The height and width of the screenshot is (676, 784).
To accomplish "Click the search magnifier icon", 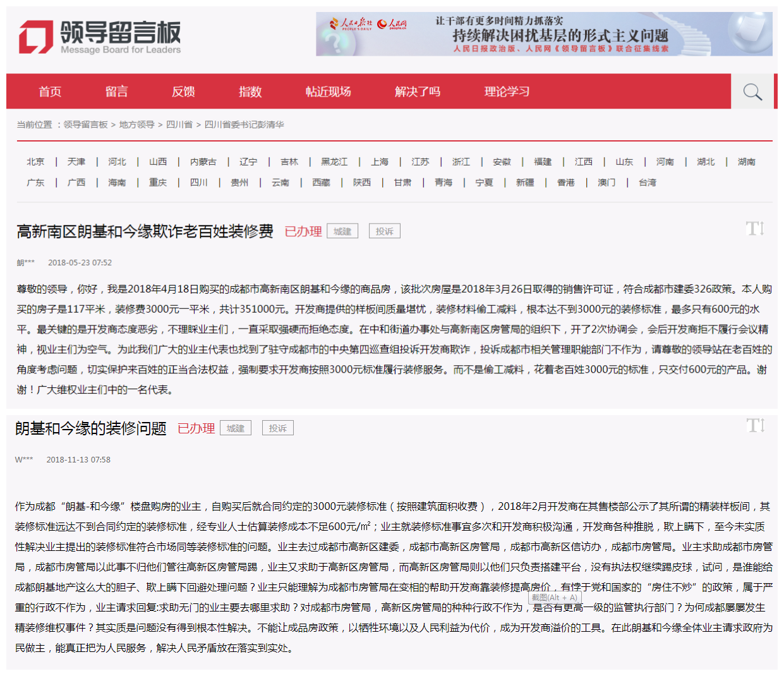I will coord(752,92).
